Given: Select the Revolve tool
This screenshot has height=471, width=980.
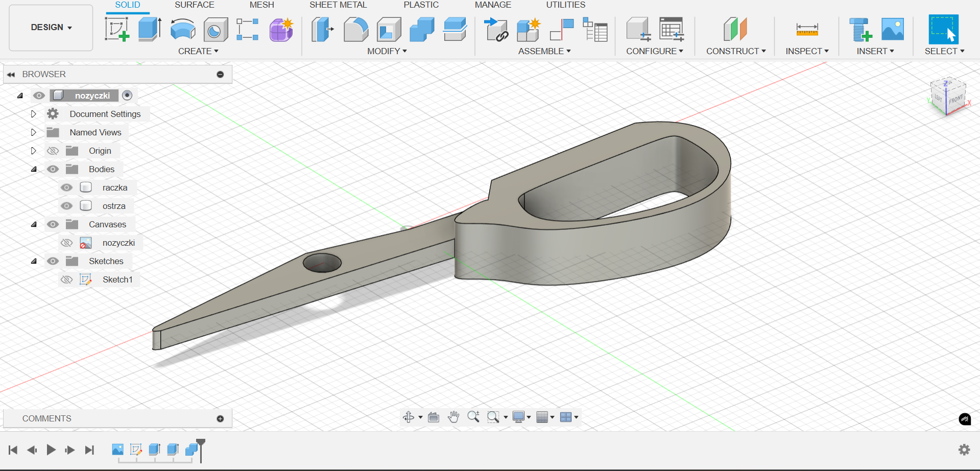Looking at the screenshot, I should pyautogui.click(x=183, y=29).
